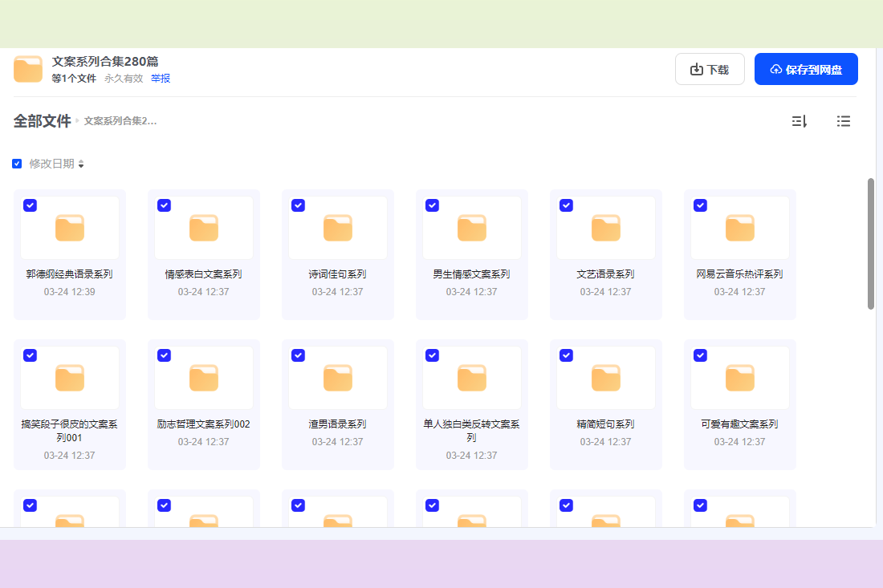
Task: Uncheck the 郭德纲经典语录系列 checkbox
Action: [x=31, y=205]
